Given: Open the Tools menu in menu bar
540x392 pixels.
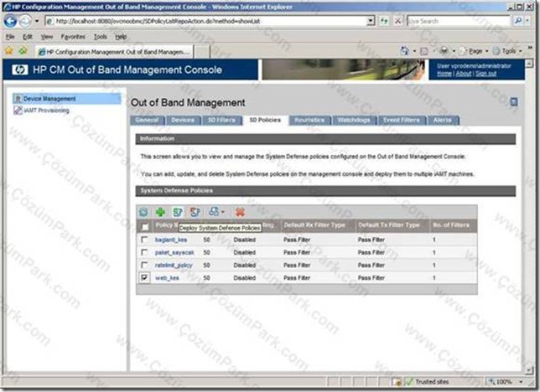Looking at the screenshot, I should [101, 37].
